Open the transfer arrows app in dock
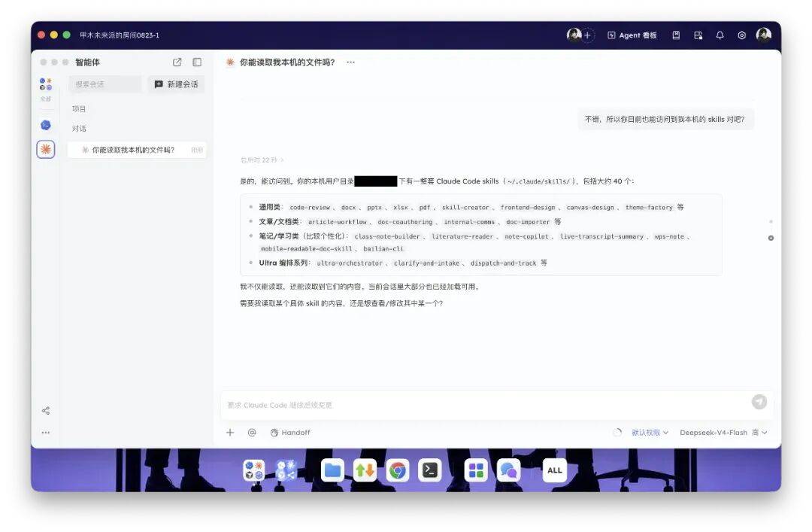This screenshot has height=532, width=812. point(365,470)
